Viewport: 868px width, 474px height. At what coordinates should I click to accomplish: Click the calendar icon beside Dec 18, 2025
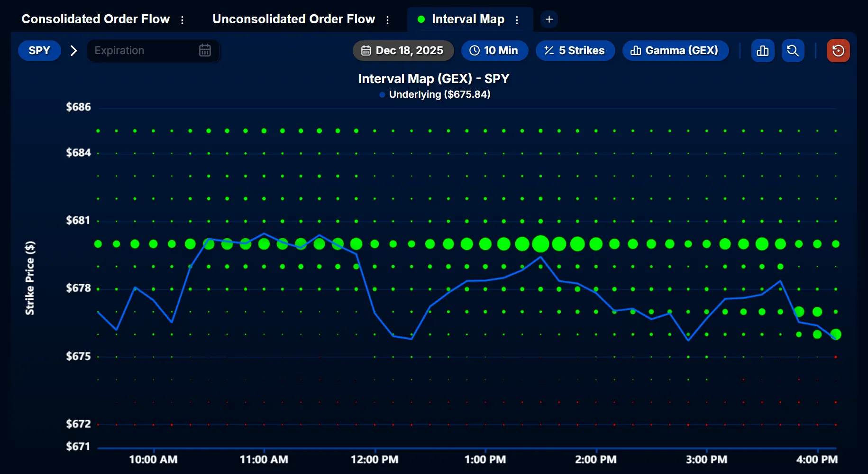366,50
